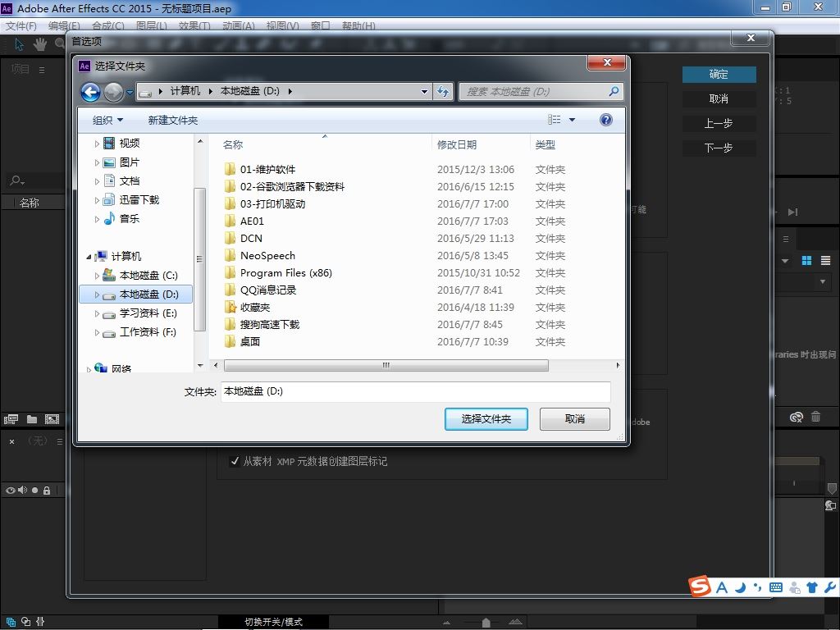Viewport: 840px width, 630px height.
Task: Click the Sogou input method S icon
Action: click(x=700, y=586)
